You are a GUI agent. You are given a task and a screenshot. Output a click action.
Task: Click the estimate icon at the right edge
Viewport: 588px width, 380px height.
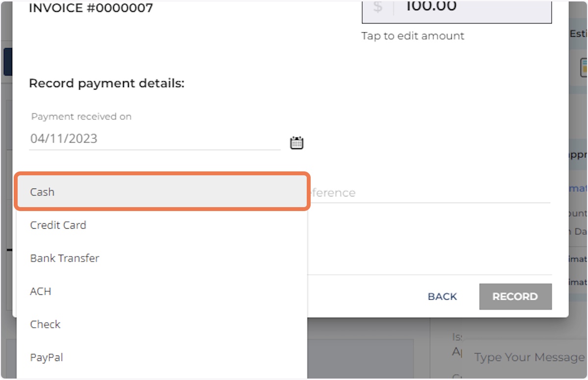pos(584,68)
